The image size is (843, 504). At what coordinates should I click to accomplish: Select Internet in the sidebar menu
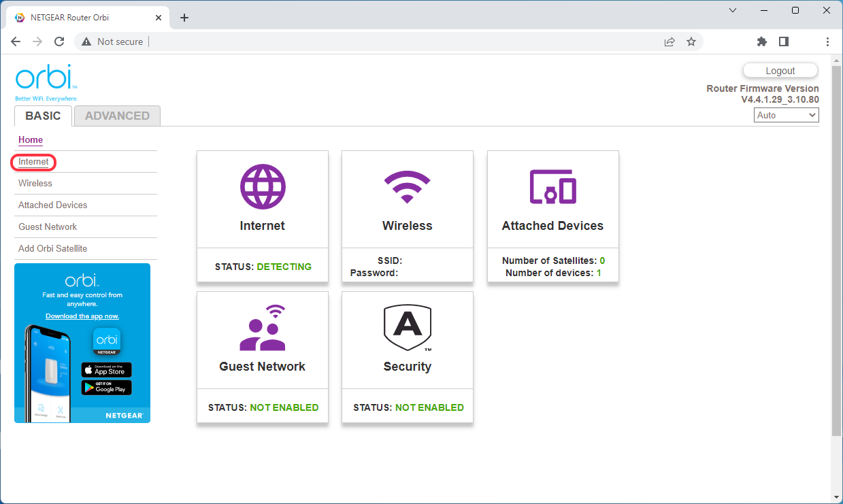(33, 162)
